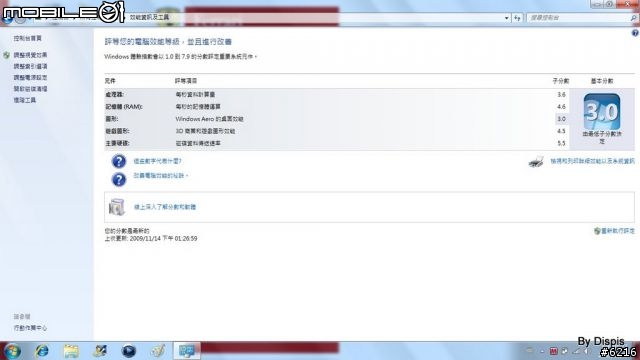The width and height of the screenshot is (640, 360).
Task: Click the 記憶體 (RAM) row label
Action: click(124, 107)
